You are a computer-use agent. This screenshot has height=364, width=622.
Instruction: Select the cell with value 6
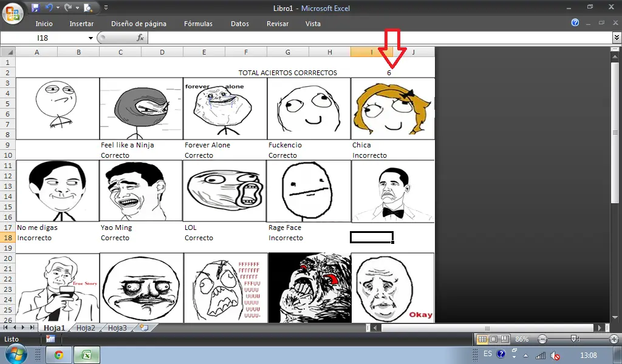389,73
